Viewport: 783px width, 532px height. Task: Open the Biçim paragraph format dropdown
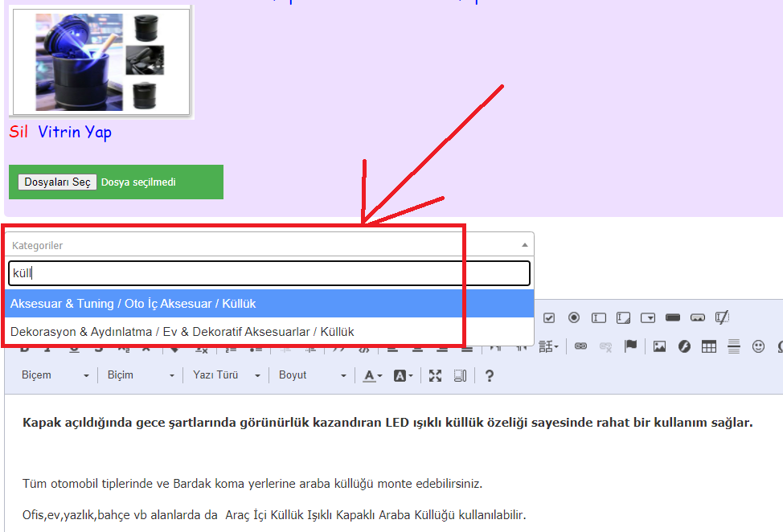[x=141, y=374]
